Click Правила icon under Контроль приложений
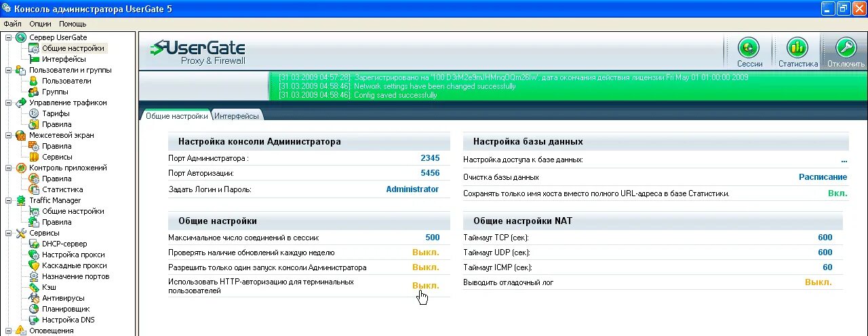 click(x=34, y=179)
